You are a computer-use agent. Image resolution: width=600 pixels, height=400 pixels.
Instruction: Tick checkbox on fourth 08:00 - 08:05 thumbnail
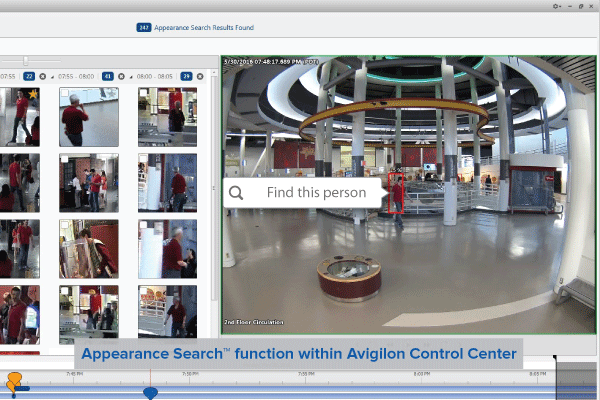tap(143, 291)
